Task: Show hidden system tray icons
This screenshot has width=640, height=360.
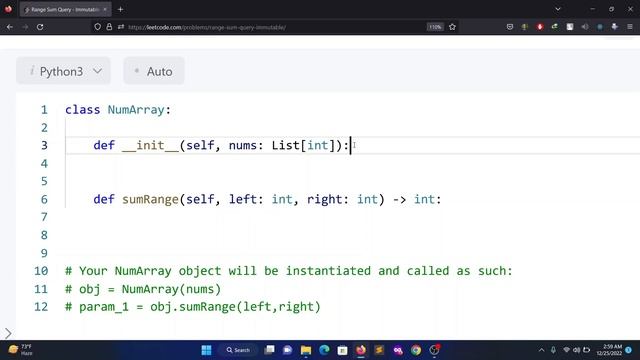Action: pos(541,350)
